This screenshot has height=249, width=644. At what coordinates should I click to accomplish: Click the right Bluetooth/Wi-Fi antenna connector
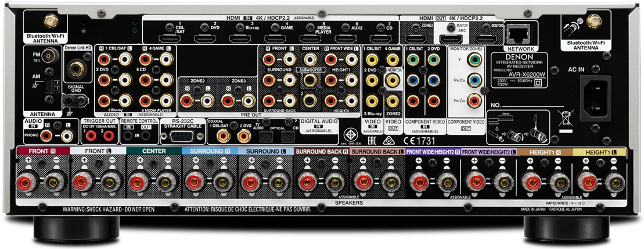tap(593, 20)
